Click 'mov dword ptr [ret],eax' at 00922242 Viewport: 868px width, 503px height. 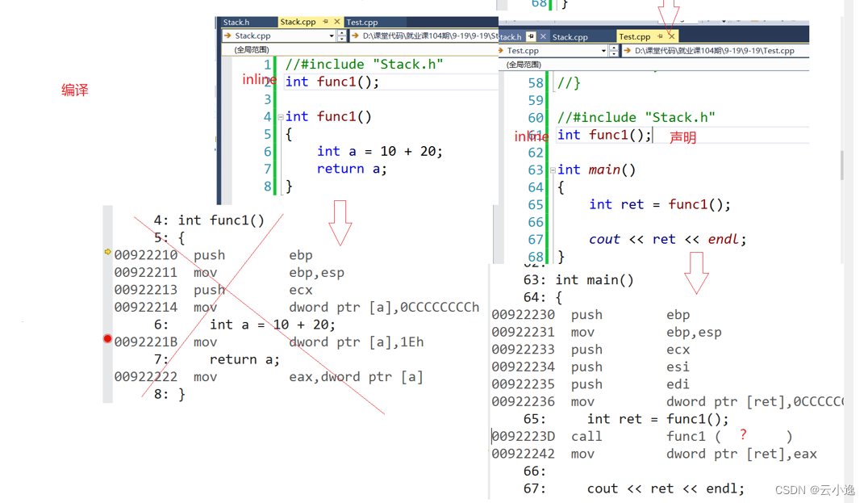[x=654, y=455]
